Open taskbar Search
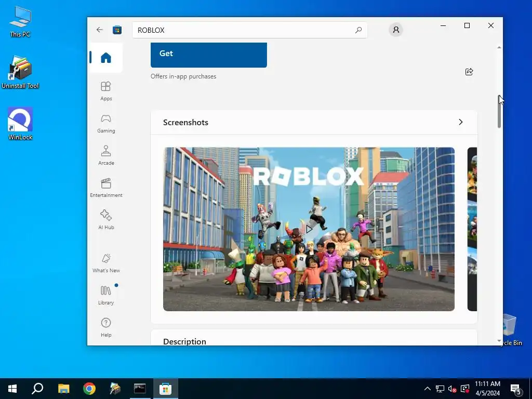 click(x=37, y=389)
